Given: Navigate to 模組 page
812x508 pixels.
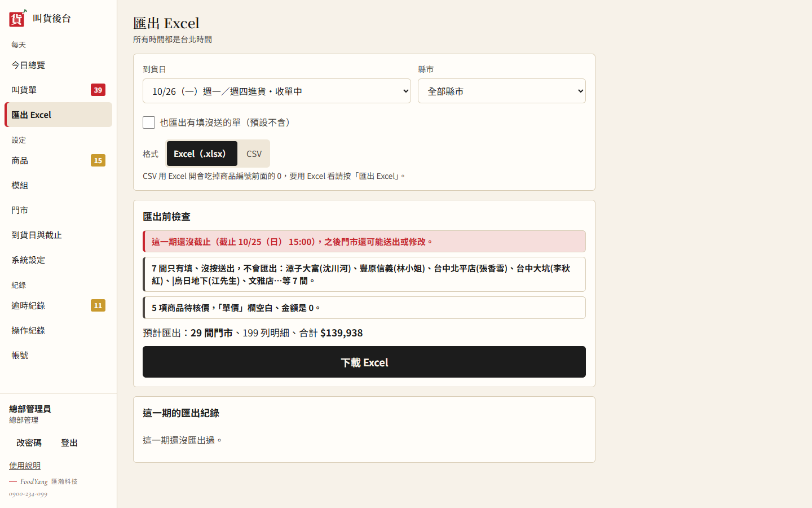Looking at the screenshot, I should 58,185.
